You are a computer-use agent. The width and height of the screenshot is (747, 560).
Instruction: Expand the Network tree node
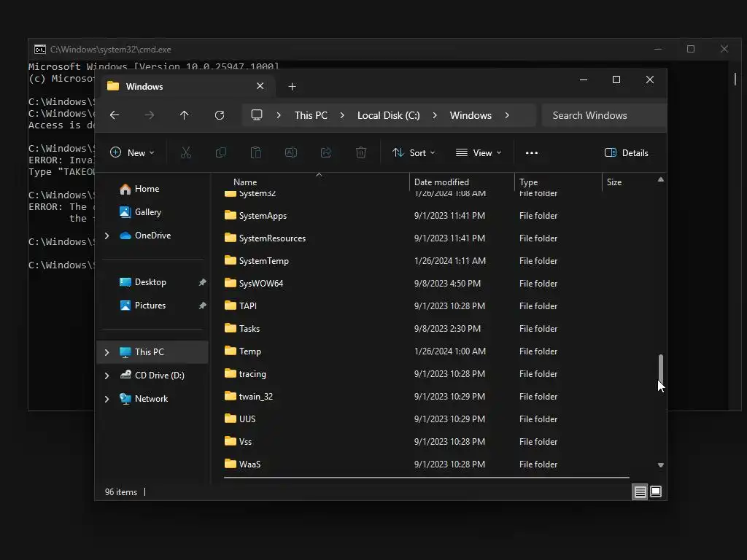coord(107,399)
